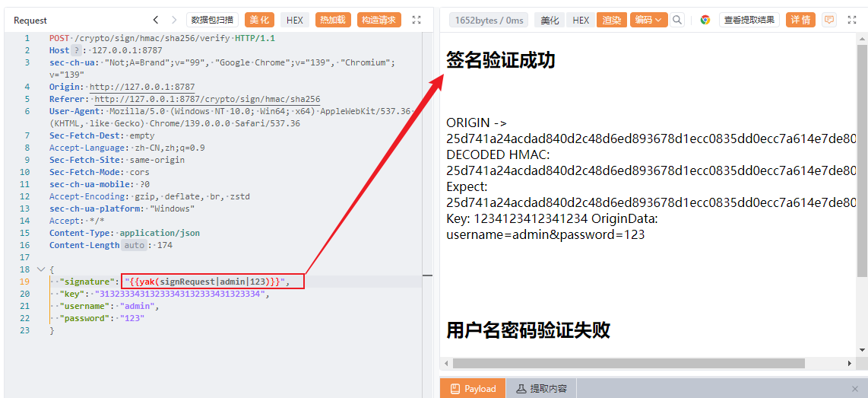This screenshot has height=398, width=868.
Task: Open search in response with magnifier icon
Action: coord(676,20)
